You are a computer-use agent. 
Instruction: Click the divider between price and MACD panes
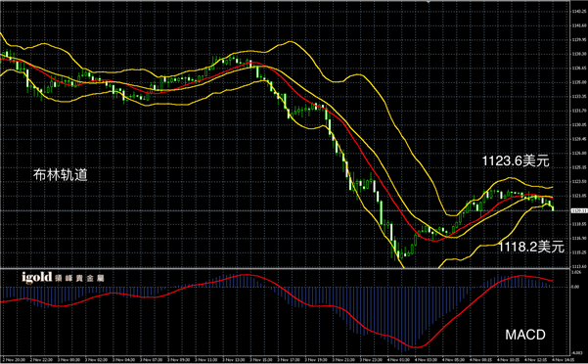[x=285, y=268]
